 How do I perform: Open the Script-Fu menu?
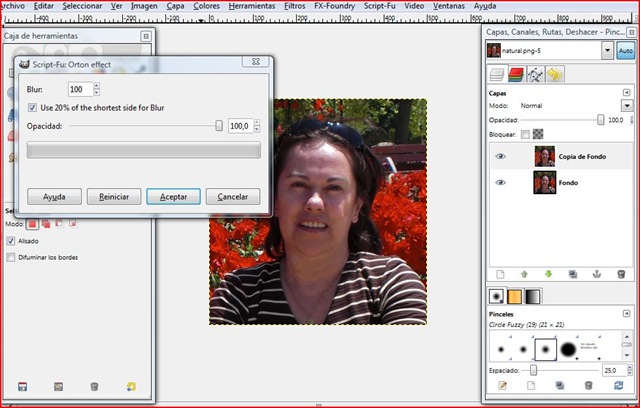(380, 6)
